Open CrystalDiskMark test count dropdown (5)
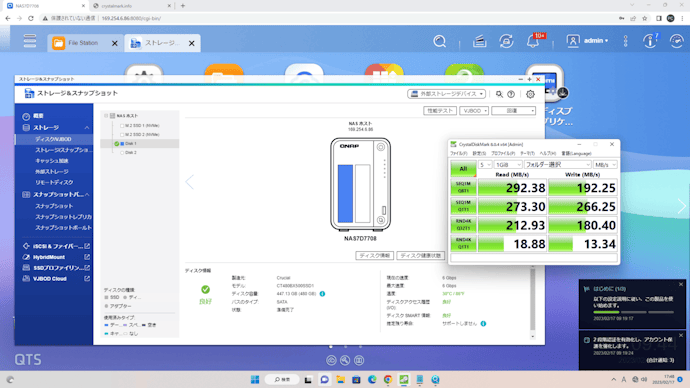The image size is (690, 388). (x=485, y=165)
